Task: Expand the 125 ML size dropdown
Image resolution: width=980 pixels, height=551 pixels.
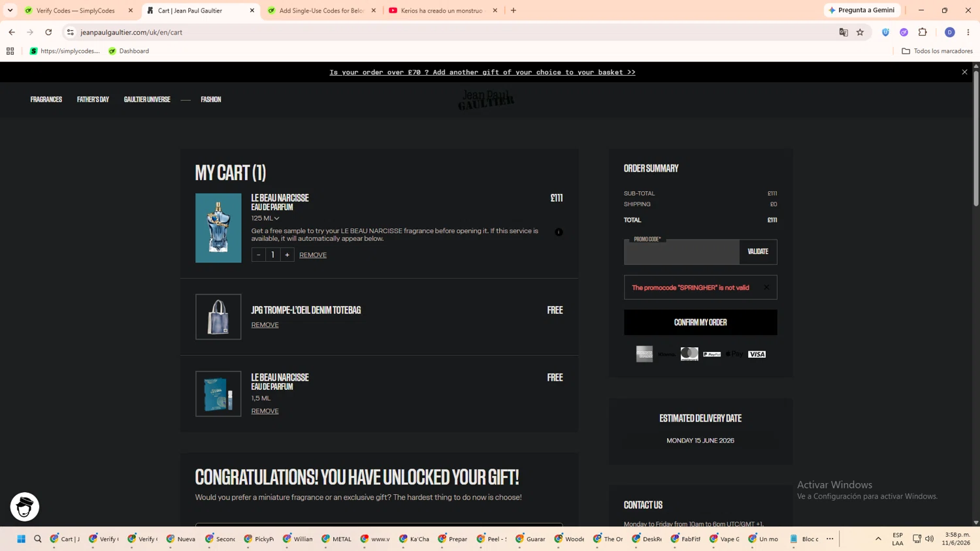Action: click(x=265, y=218)
